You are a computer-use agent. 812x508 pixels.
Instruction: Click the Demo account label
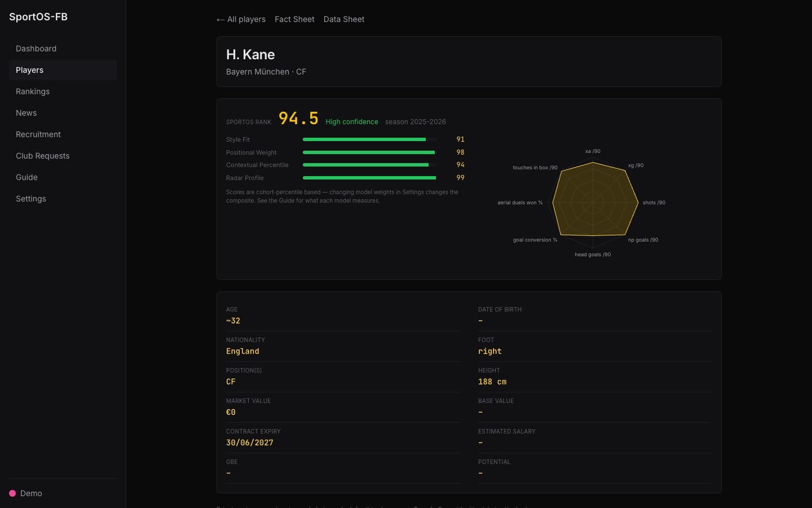31,493
